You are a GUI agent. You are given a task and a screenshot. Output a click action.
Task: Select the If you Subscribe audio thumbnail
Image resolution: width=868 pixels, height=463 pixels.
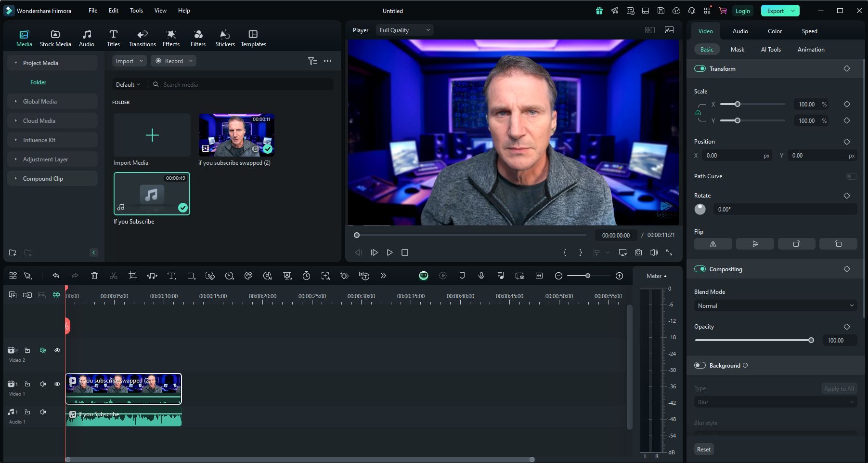click(x=152, y=194)
